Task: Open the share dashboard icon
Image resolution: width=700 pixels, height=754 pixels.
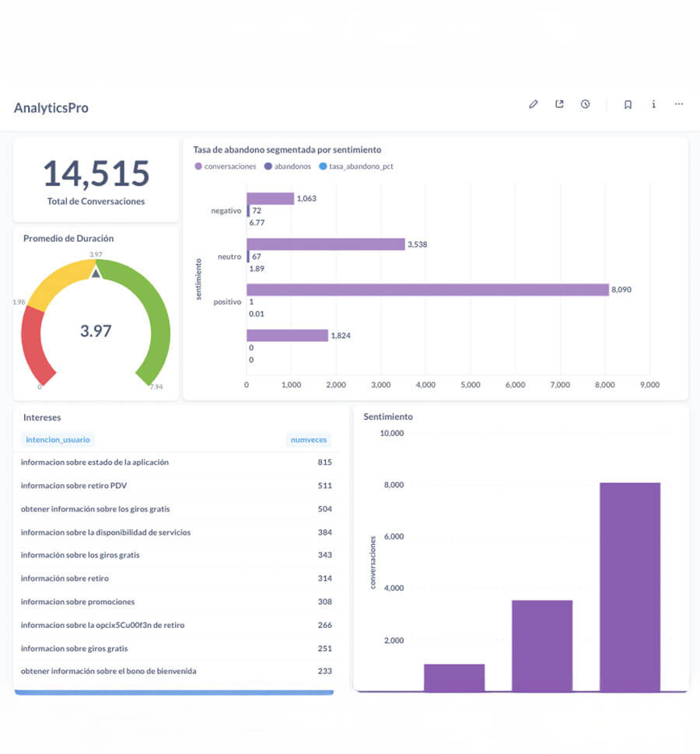Action: click(x=559, y=104)
